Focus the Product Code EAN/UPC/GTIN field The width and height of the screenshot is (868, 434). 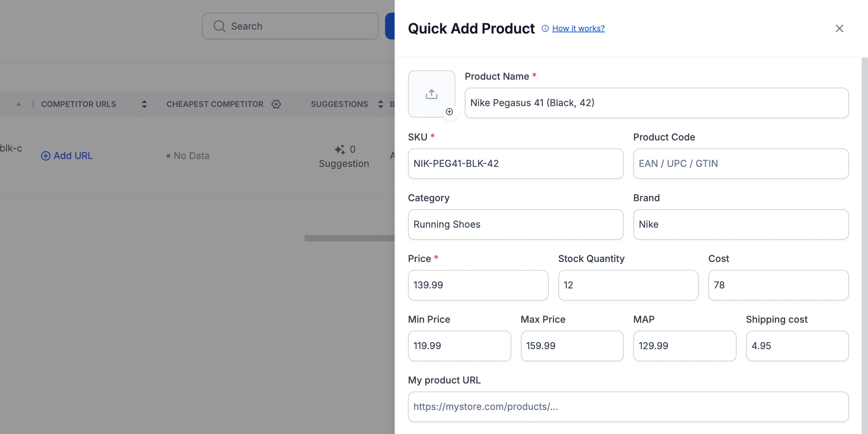coord(741,164)
